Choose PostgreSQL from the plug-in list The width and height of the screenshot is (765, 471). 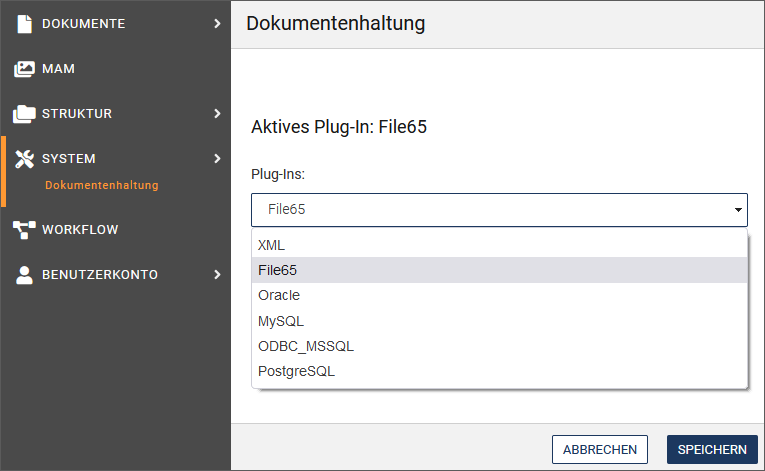coord(499,371)
